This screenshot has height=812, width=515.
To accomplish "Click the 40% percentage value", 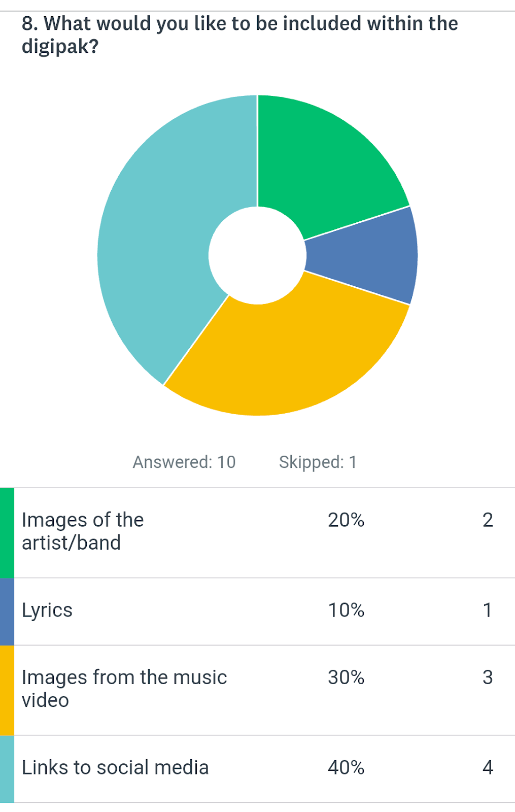I will click(346, 767).
